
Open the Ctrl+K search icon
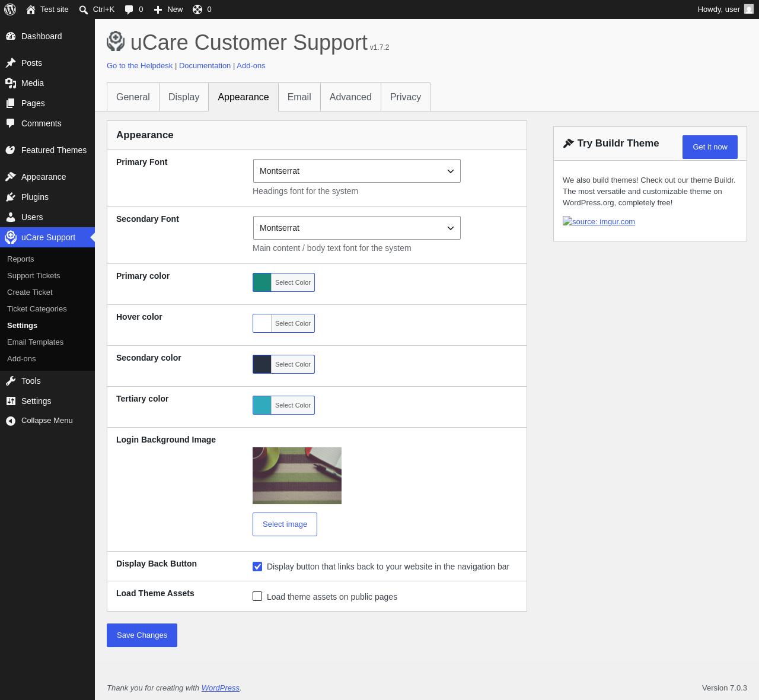tap(84, 9)
